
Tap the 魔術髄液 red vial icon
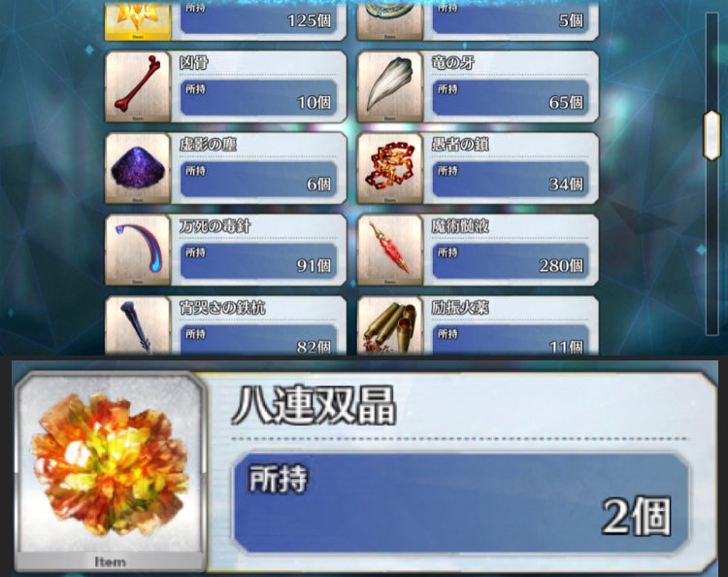(390, 250)
